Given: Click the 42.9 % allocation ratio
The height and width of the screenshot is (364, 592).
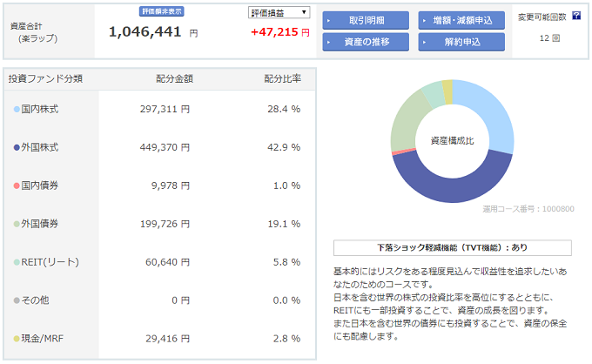Looking at the screenshot, I should (x=284, y=148).
